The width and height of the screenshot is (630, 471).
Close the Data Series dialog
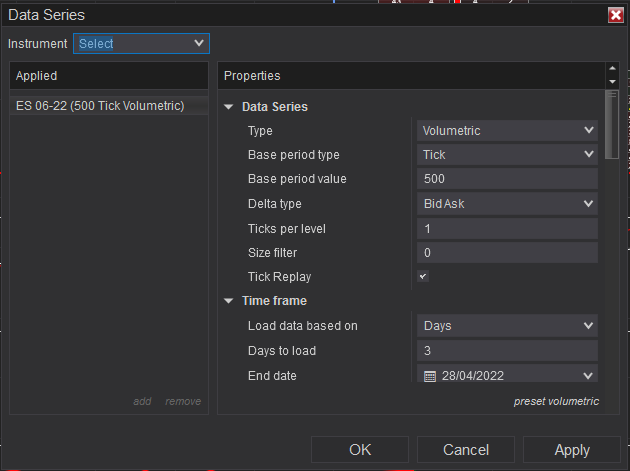(x=615, y=15)
